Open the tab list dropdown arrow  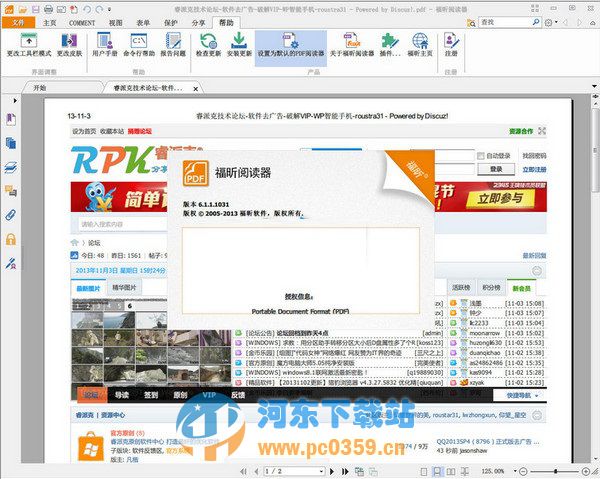click(594, 86)
